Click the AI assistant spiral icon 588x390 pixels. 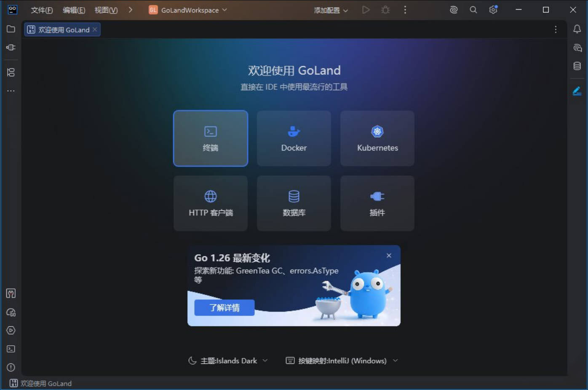454,10
